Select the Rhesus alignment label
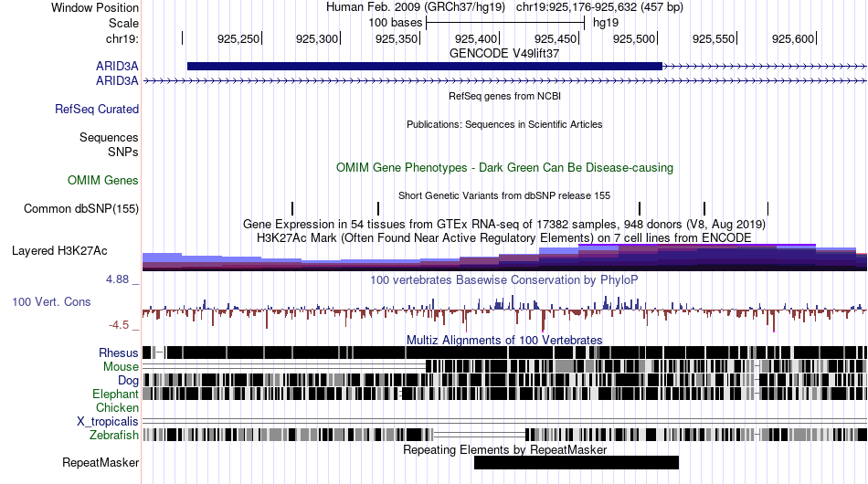868x484 pixels. pos(118,352)
